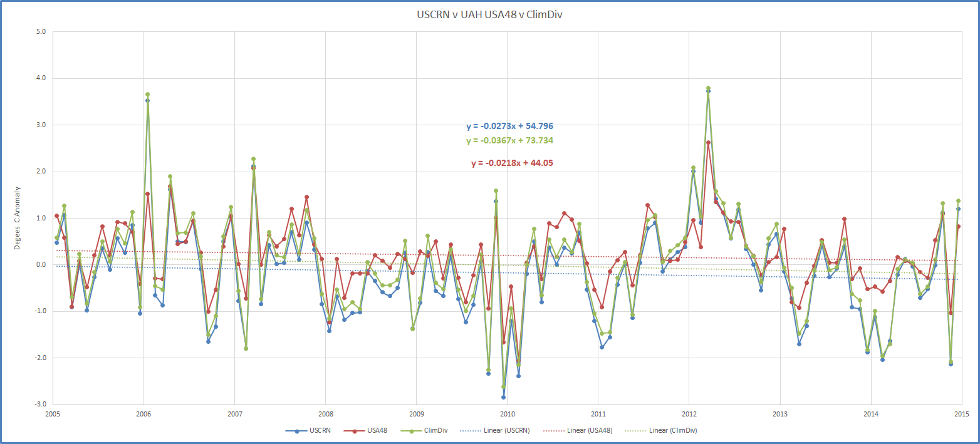Click the green ClimDiv peak data point in 2012
This screenshot has height=444, width=980.
708,88
